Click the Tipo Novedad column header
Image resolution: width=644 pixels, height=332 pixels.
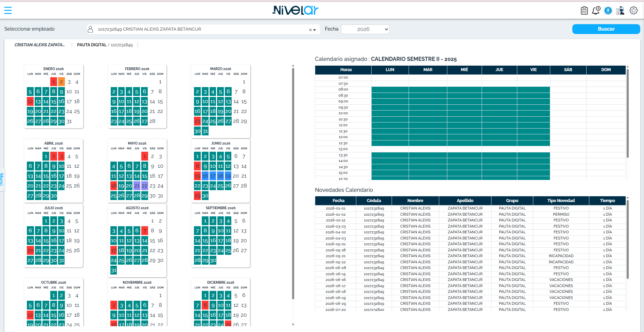(x=561, y=201)
